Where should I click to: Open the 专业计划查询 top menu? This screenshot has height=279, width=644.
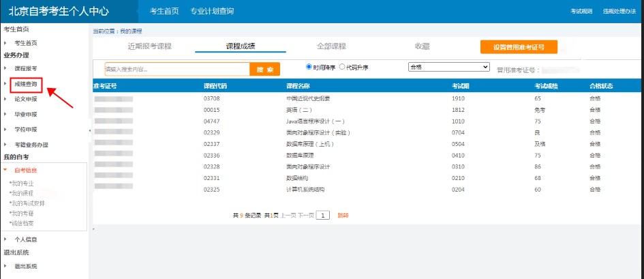(x=212, y=12)
